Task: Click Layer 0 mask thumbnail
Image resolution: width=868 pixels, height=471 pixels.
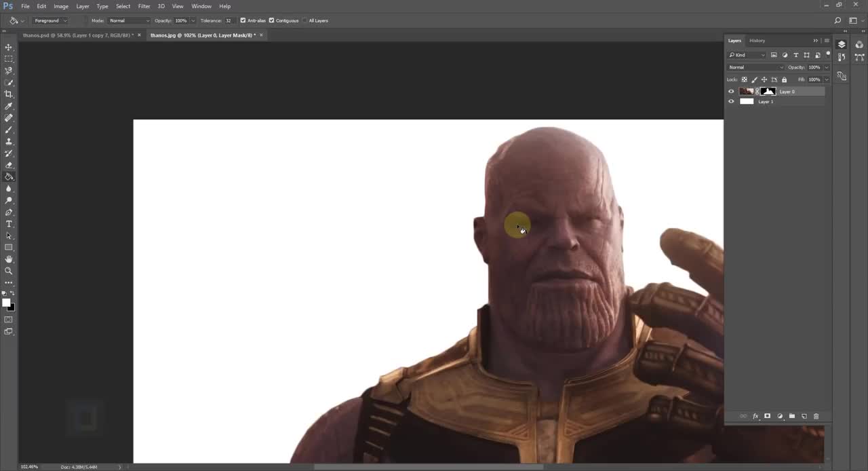Action: tap(768, 92)
